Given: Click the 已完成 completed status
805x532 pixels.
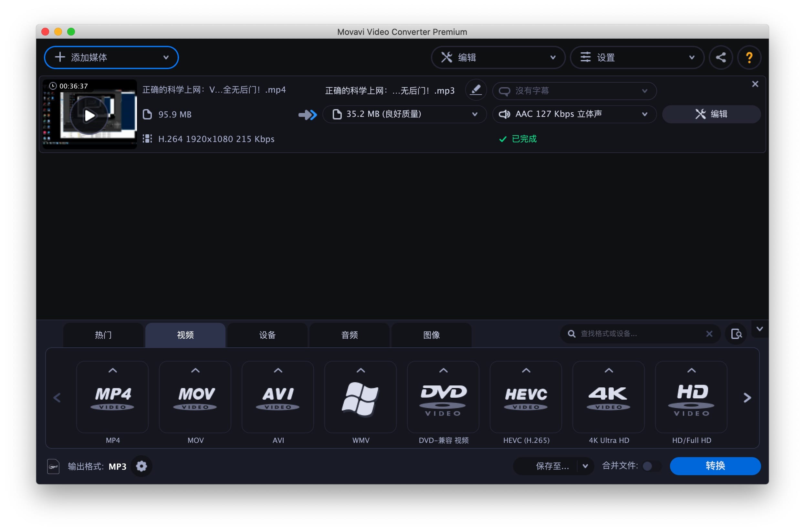Looking at the screenshot, I should [518, 139].
